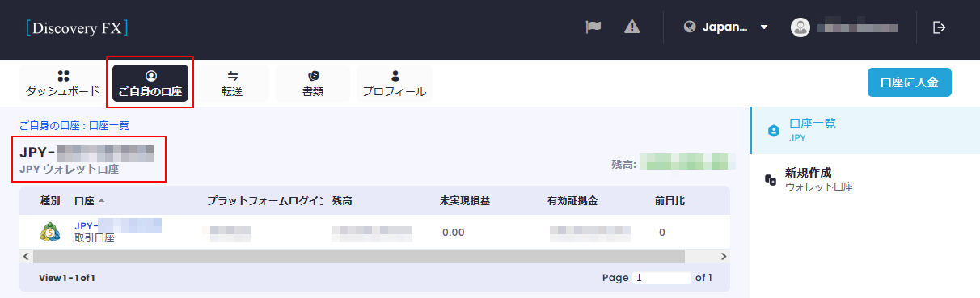Click the 未実現損益 column header
This screenshot has width=980, height=298.
pos(465,200)
